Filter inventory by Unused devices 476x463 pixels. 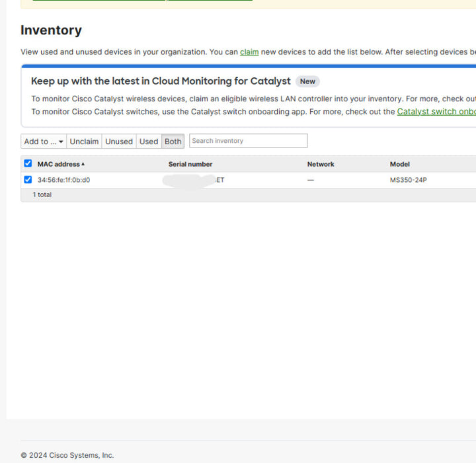(x=119, y=142)
